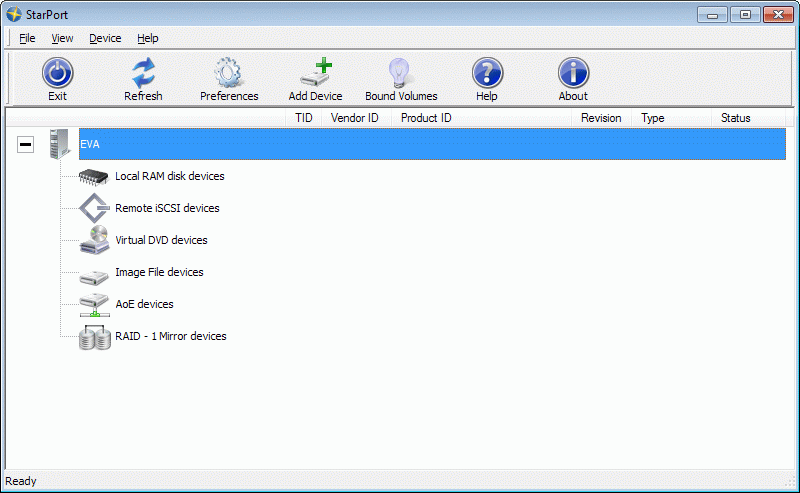Click the RAM chip icon
Viewport: 800px width, 493px height.
click(x=93, y=177)
